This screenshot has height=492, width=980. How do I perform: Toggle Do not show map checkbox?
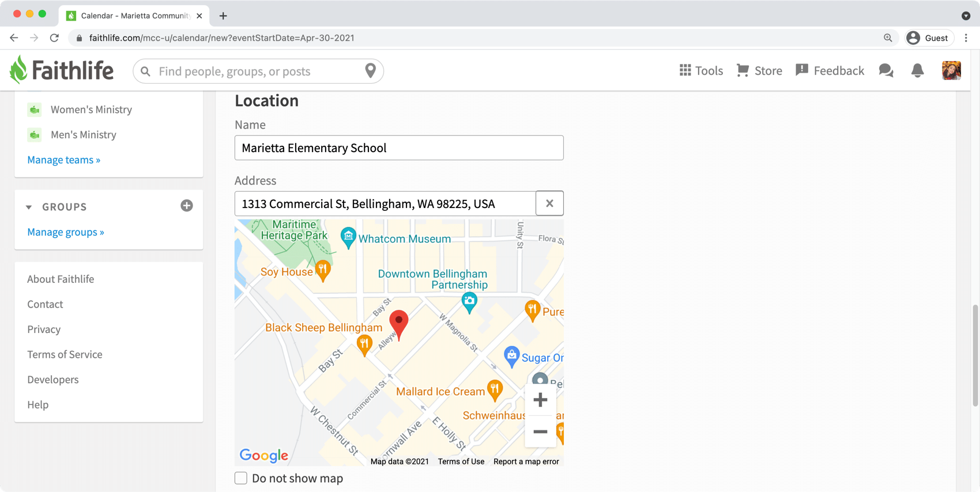(241, 478)
